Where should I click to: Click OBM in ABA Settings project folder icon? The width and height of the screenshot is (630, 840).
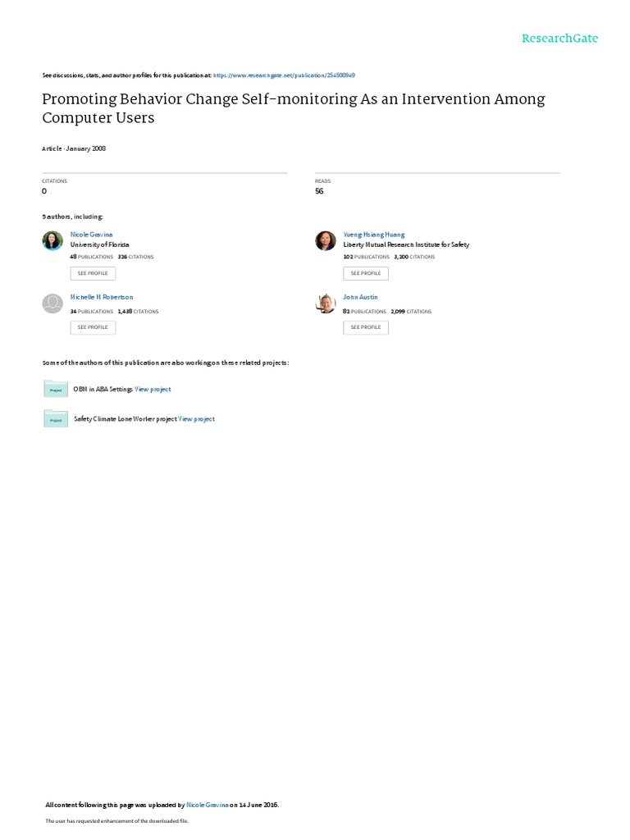pos(56,388)
